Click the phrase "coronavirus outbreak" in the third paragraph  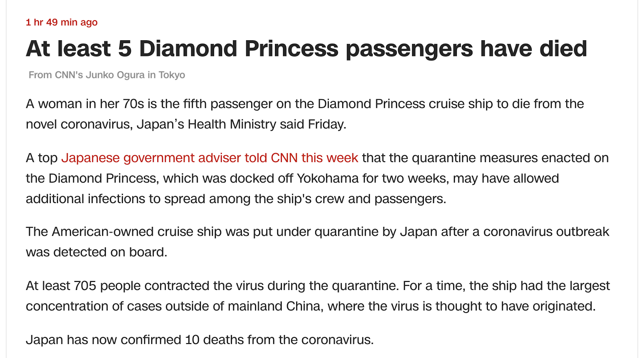pos(546,232)
